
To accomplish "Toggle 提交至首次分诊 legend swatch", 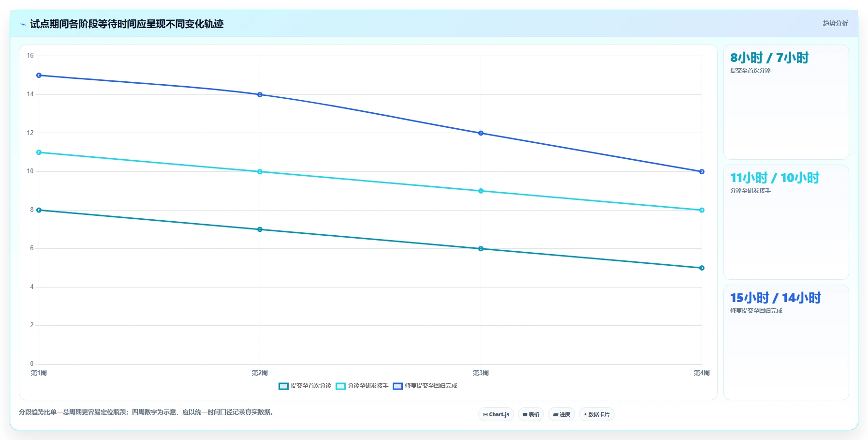I will click(x=284, y=386).
